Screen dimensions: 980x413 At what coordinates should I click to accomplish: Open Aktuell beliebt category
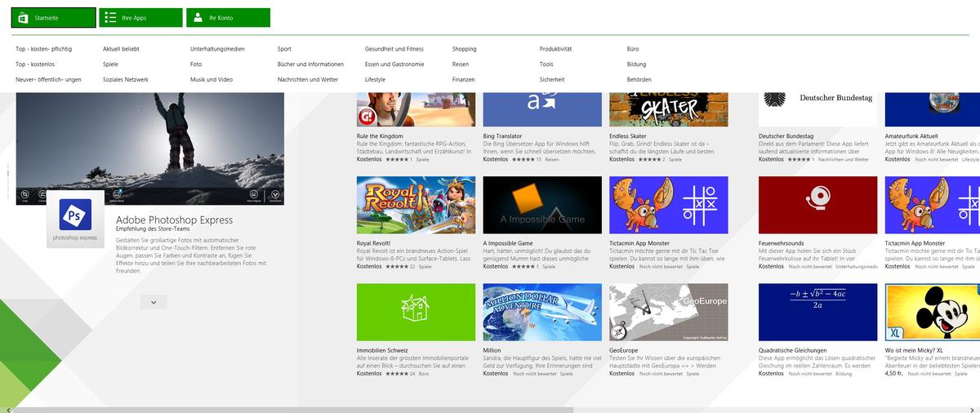tap(121, 49)
